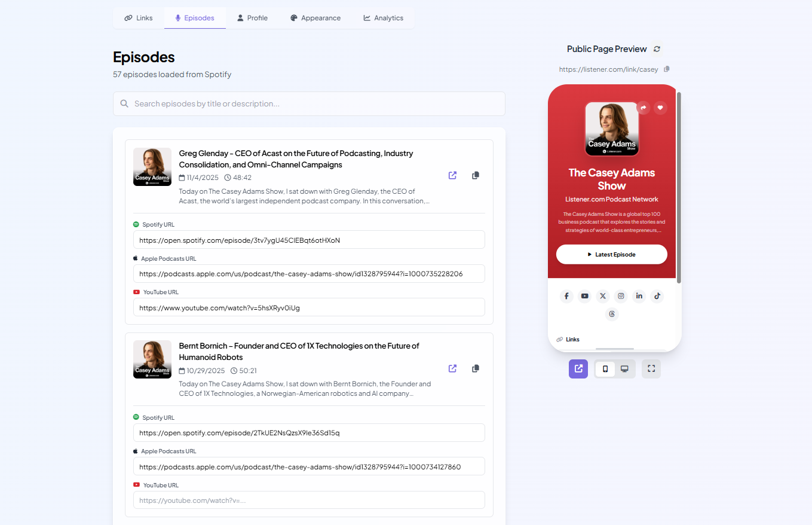Viewport: 812px width, 525px height.
Task: Open Bernt Bornich episode external link icon
Action: tap(452, 368)
